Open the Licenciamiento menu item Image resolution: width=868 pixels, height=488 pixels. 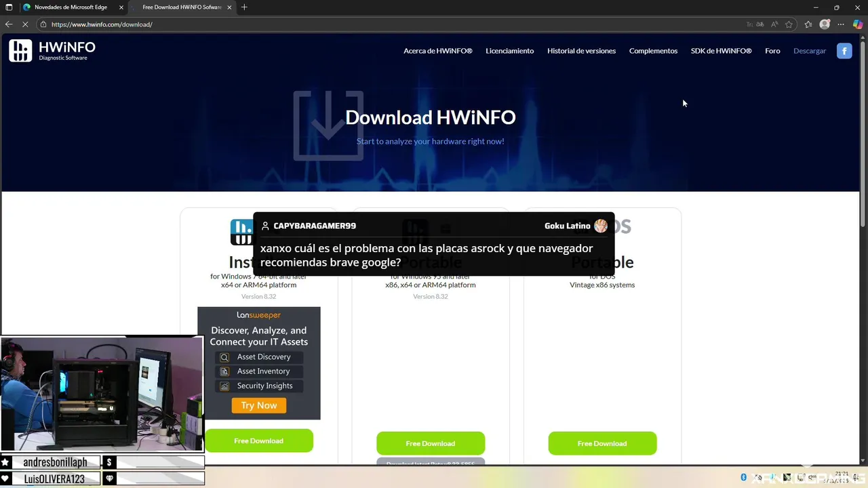coord(509,51)
